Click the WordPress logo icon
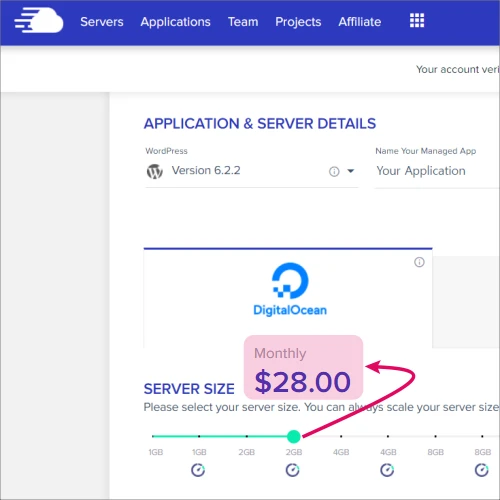 point(155,172)
